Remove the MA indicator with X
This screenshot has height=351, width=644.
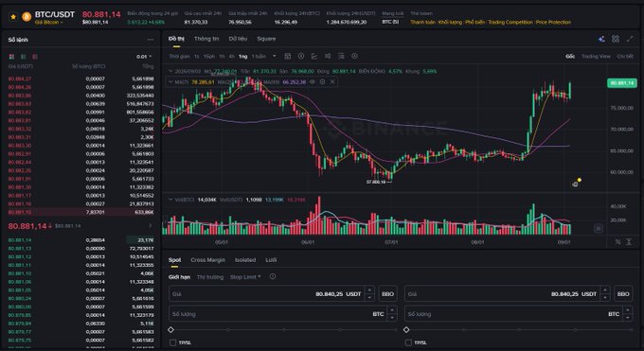(332, 82)
